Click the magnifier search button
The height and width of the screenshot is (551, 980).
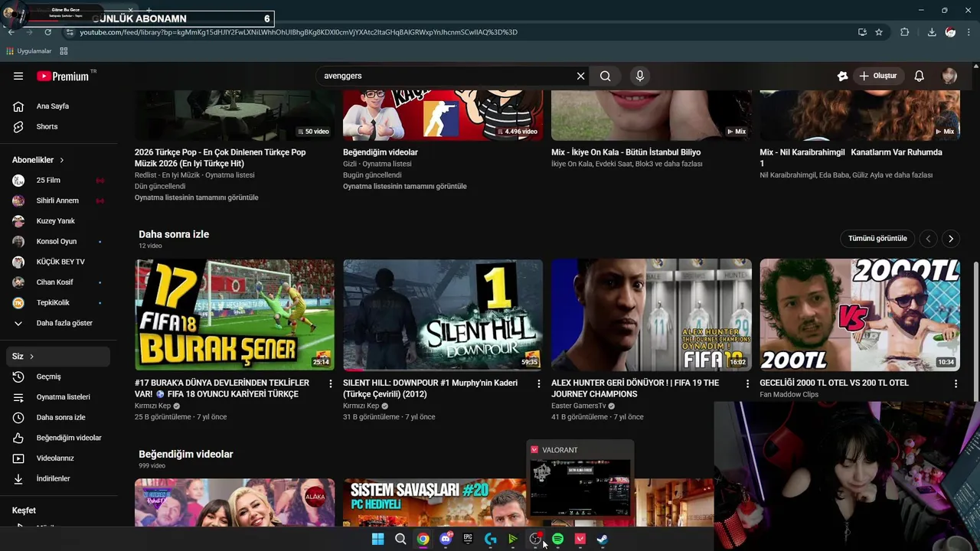click(605, 76)
